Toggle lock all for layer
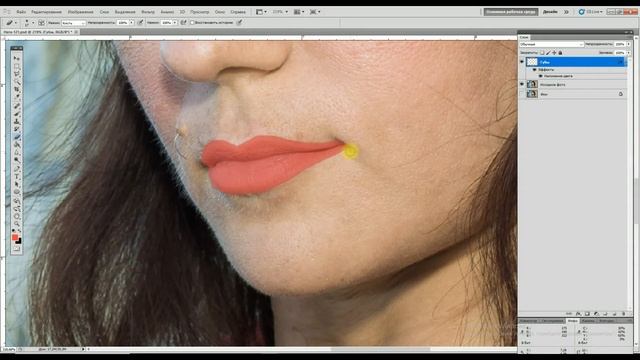640x360 pixels. (560, 53)
